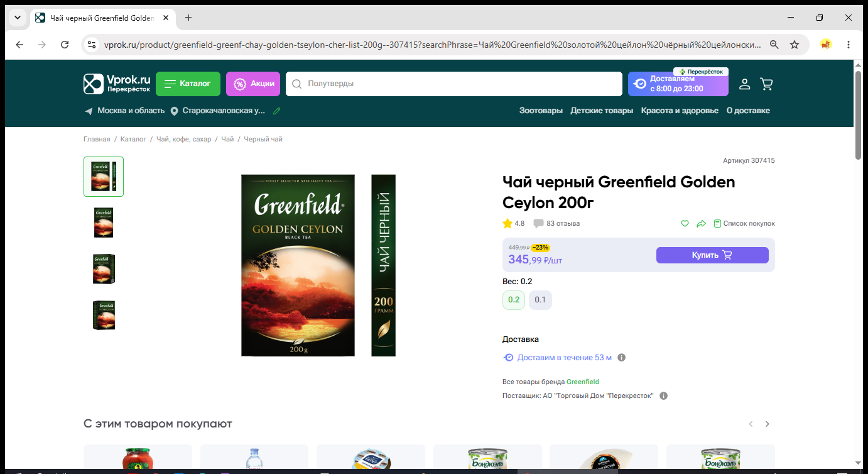Screen dimensions: 868x474
Task: Click the info icon next to delivery time
Action: (x=622, y=358)
